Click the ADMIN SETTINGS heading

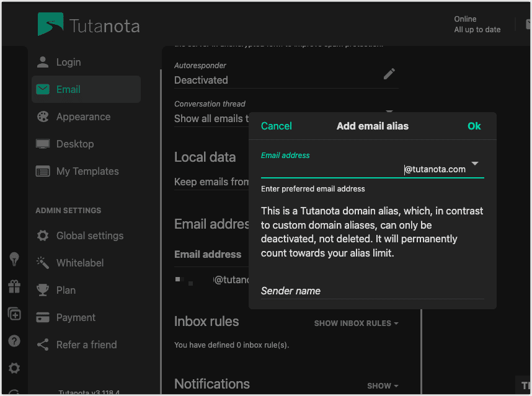click(68, 211)
